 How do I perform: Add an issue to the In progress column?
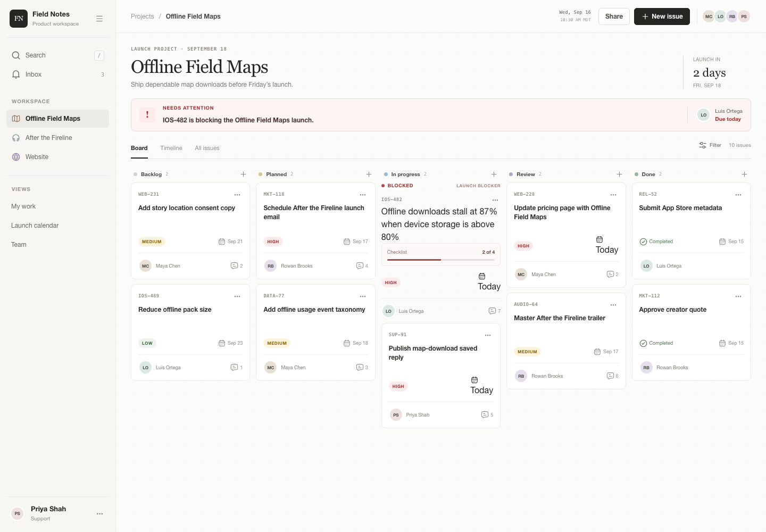(494, 174)
